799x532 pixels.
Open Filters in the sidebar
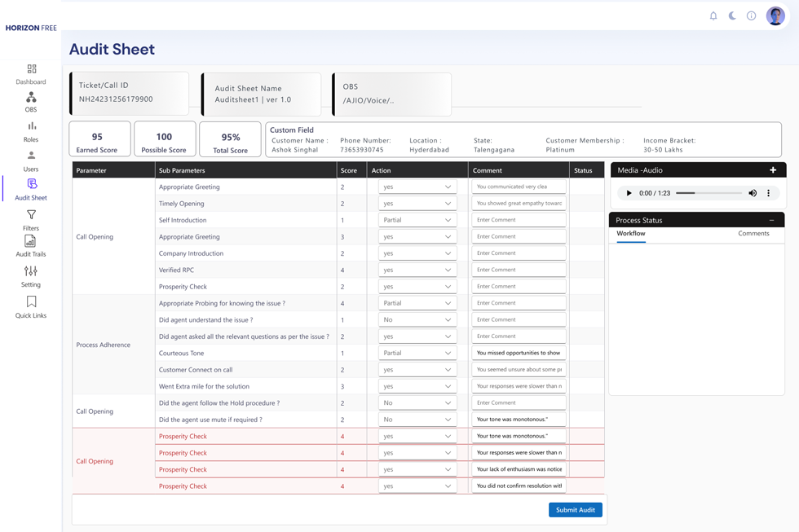click(31, 220)
